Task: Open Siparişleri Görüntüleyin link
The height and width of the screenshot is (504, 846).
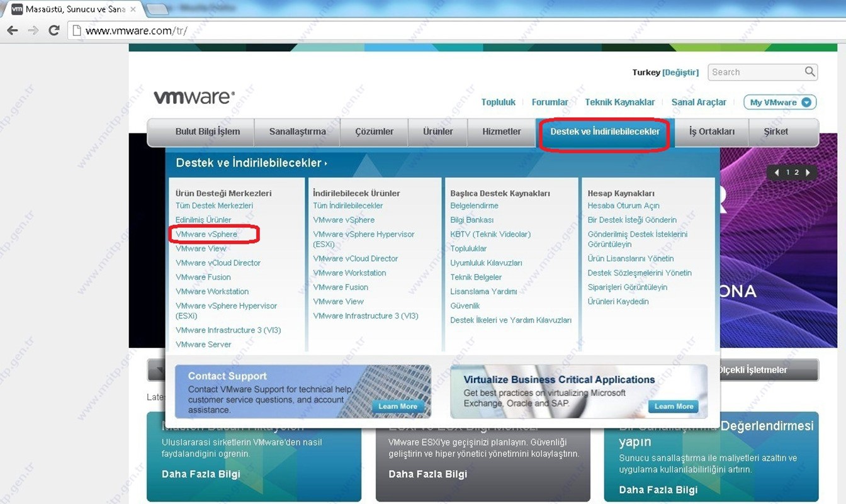Action: point(628,288)
